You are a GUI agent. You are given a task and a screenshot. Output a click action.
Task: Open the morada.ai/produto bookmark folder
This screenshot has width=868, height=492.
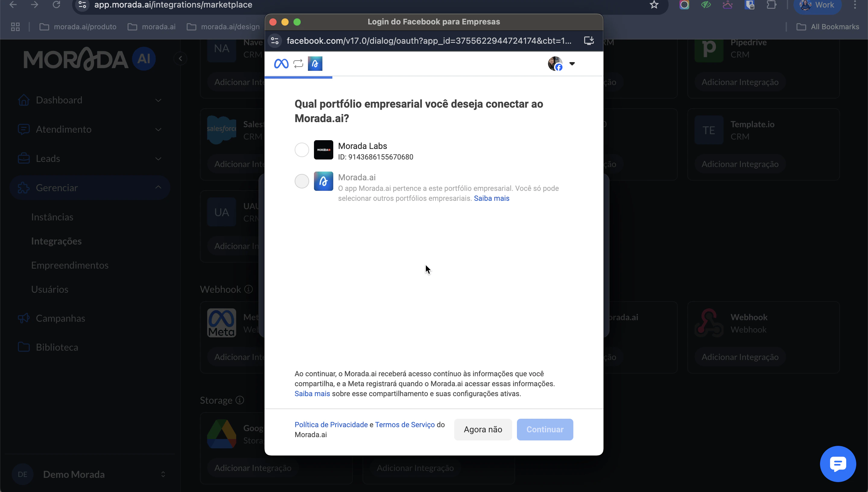(x=78, y=27)
